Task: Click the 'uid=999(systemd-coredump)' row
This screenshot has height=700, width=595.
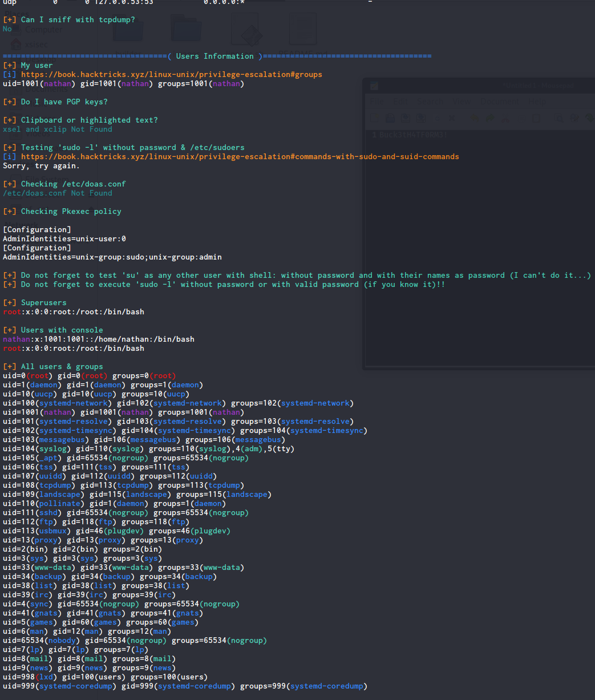Action: 185,686
